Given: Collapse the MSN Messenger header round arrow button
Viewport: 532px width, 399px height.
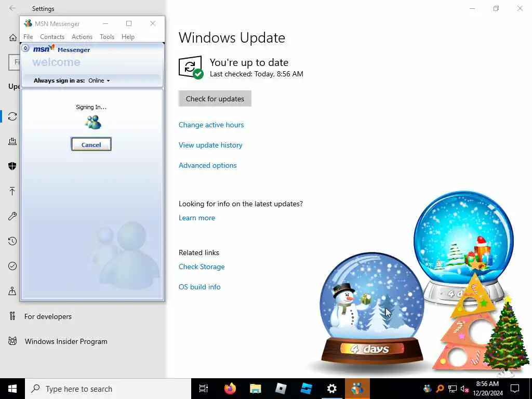Looking at the screenshot, I should click(25, 48).
